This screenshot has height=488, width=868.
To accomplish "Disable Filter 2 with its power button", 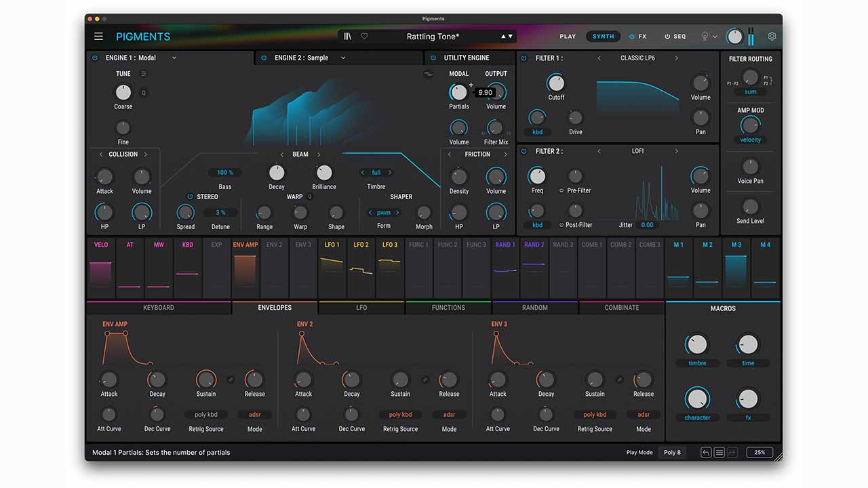I will coord(524,151).
